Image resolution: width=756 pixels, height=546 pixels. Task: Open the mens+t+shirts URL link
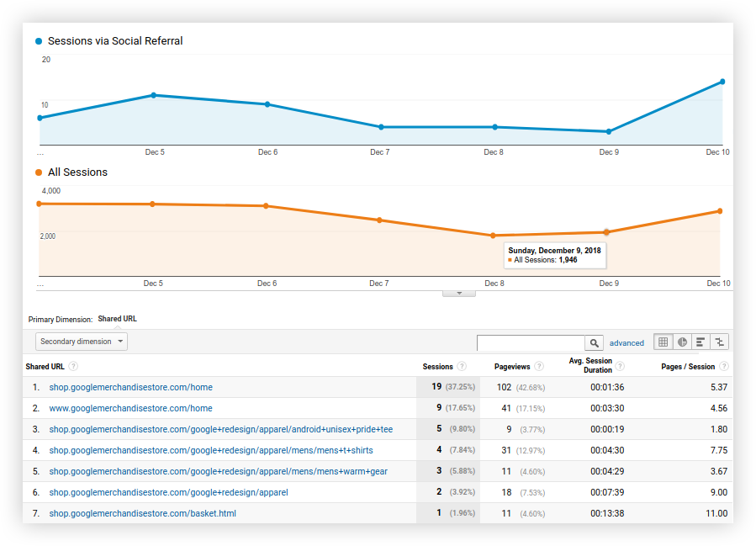211,450
